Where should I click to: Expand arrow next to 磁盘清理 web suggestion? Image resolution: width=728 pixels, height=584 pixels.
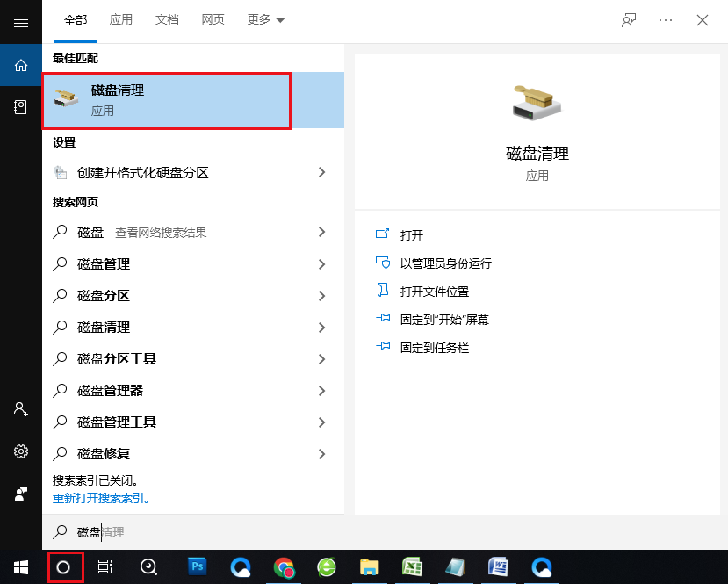pyautogui.click(x=321, y=328)
